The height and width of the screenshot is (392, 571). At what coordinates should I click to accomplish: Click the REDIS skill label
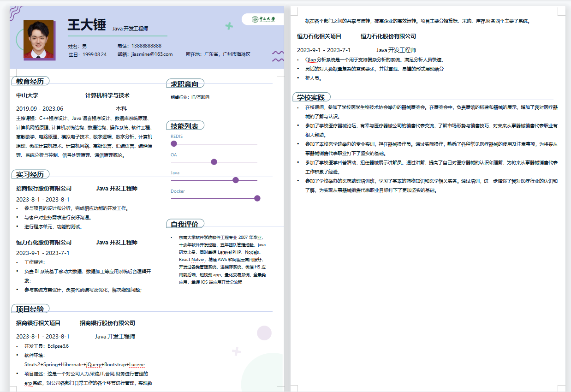click(177, 137)
